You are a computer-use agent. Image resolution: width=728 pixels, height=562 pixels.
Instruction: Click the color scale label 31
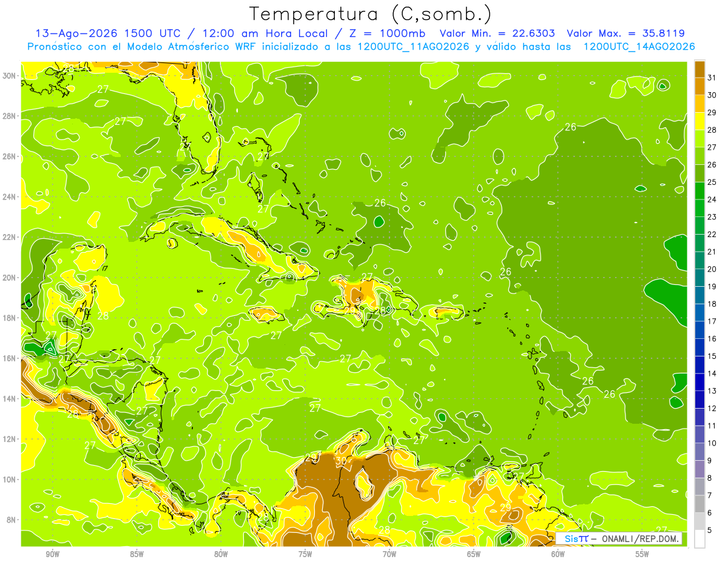coord(712,77)
